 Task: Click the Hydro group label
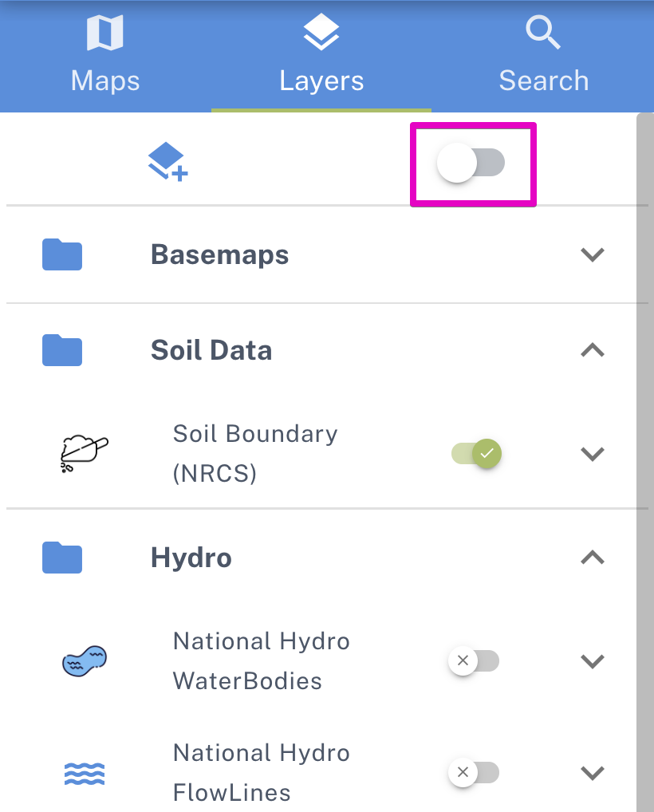[191, 558]
